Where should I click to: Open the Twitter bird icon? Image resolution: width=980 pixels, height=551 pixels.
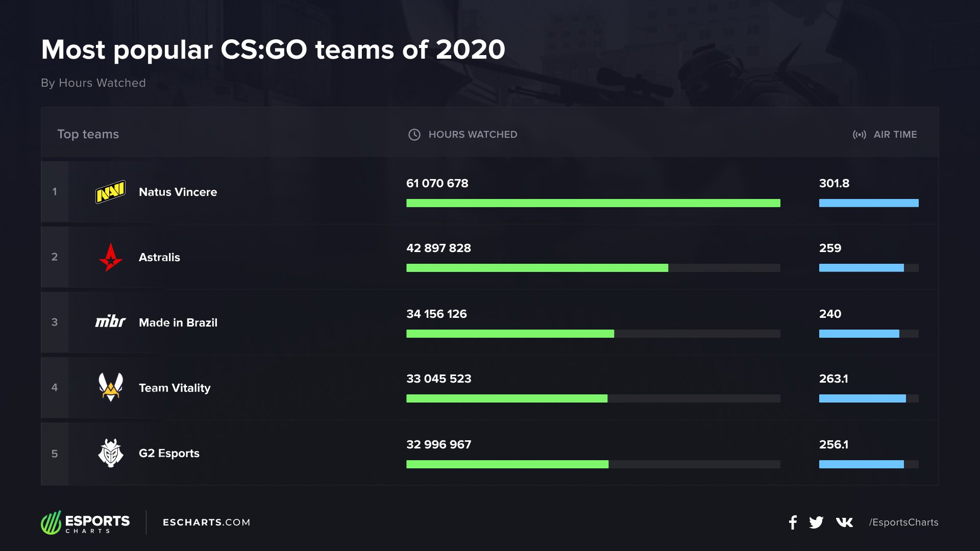pos(816,522)
